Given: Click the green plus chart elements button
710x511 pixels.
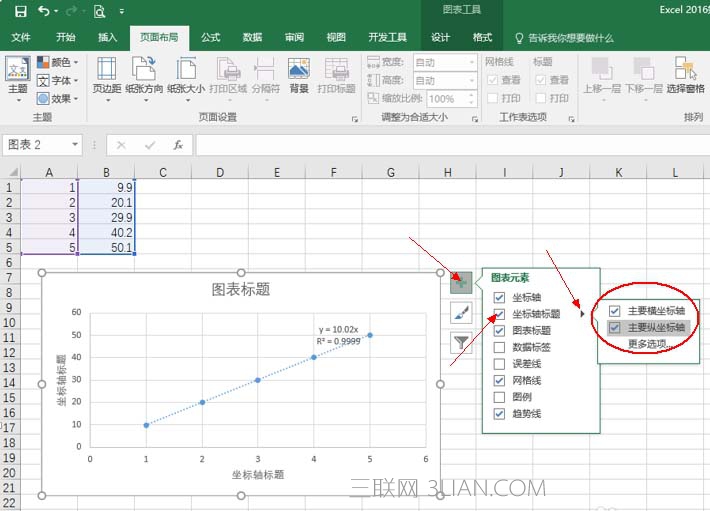Looking at the screenshot, I should 460,282.
